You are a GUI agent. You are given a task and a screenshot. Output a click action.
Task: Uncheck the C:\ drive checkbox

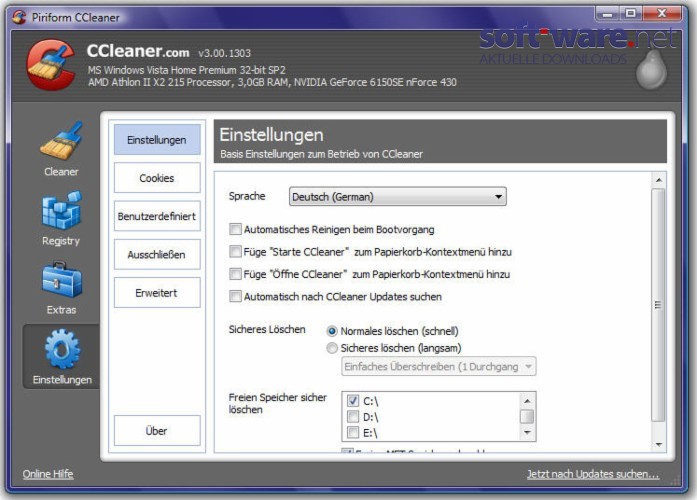pos(353,400)
